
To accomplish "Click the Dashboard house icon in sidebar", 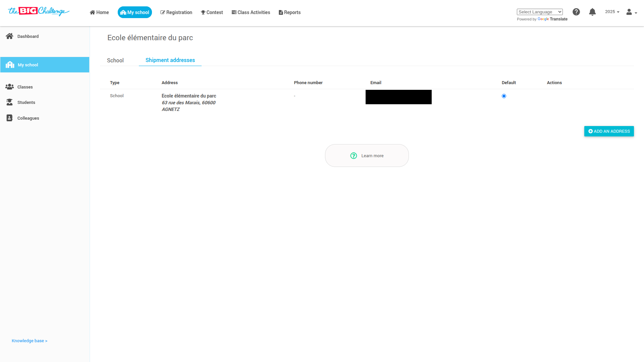I will click(9, 36).
